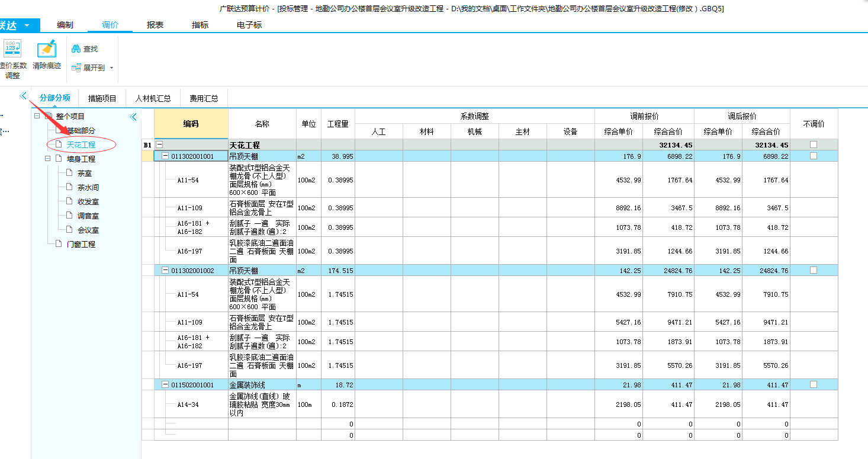This screenshot has width=868, height=459.
Task: Click the 金属装饰线 name cell
Action: click(x=262, y=384)
